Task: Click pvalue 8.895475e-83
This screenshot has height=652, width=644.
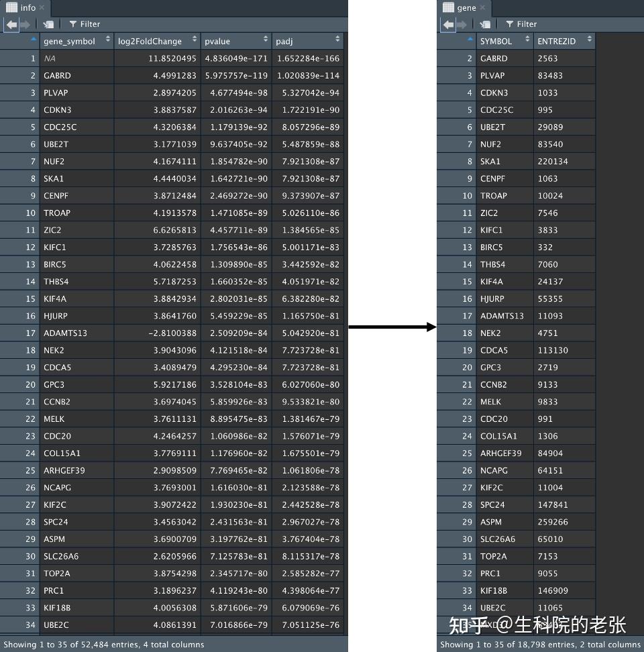Action: tap(239, 419)
